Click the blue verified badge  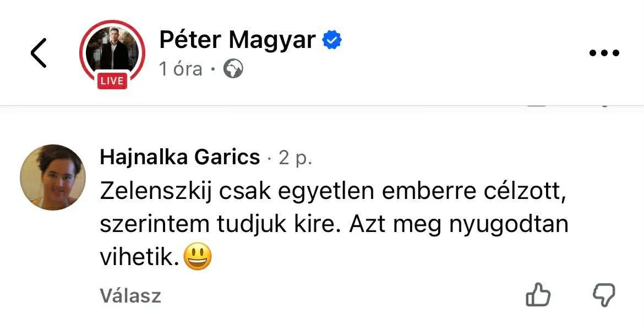(332, 40)
